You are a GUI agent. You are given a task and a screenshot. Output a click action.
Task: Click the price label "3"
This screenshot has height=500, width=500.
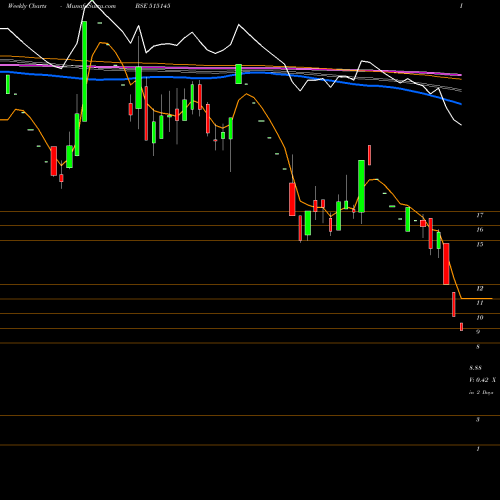pos(478,419)
